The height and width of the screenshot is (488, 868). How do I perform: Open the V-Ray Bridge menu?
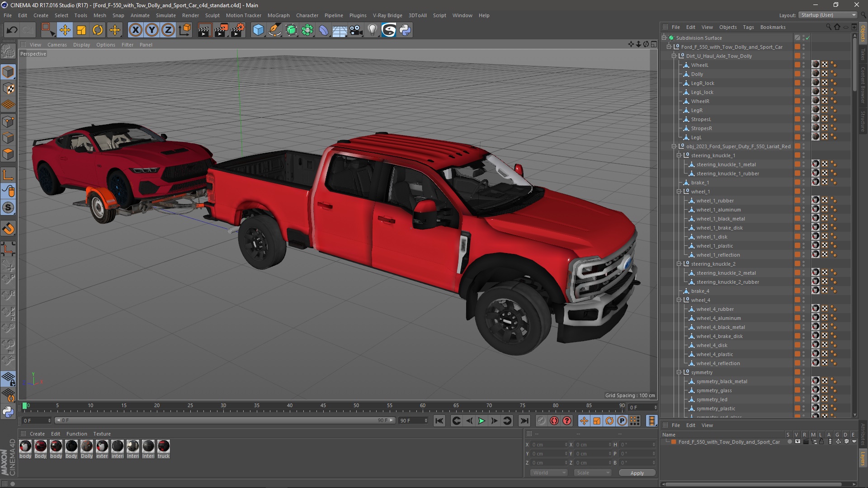[387, 15]
